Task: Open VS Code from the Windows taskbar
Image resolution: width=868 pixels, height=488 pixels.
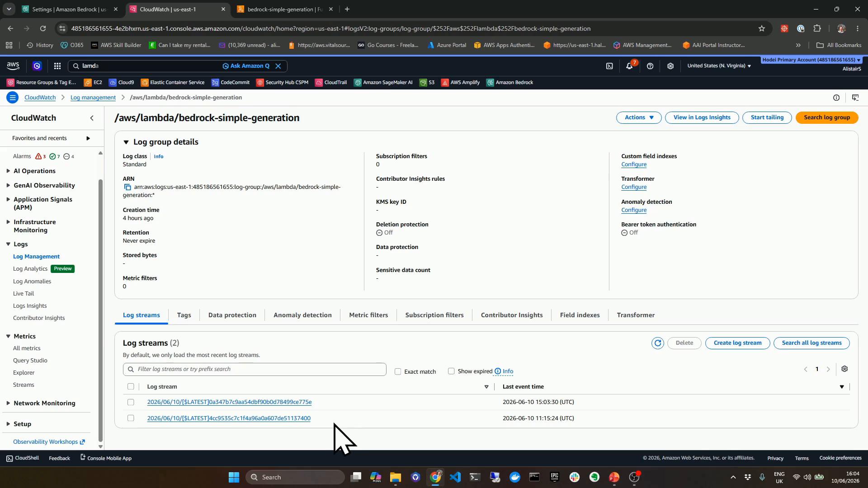Action: point(455,477)
